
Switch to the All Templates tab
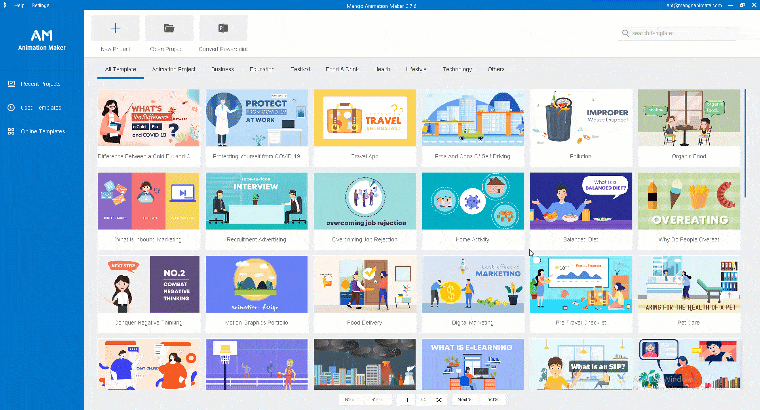coord(118,70)
